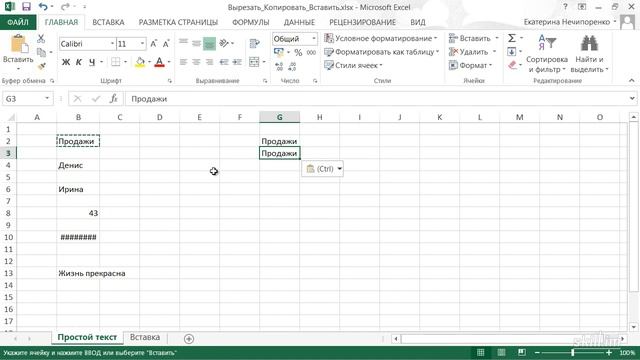The height and width of the screenshot is (360, 640).
Task: Click the Borders icon
Action: pyautogui.click(x=116, y=62)
